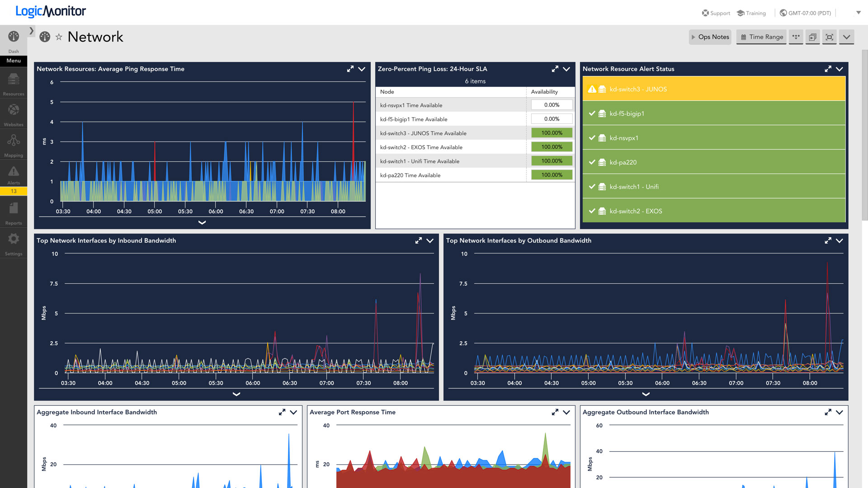Open Aggregate Outbound Interface Bandwidth menu

click(840, 412)
